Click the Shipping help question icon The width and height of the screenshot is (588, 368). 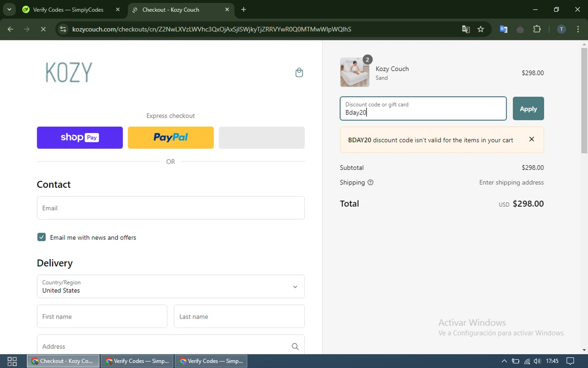coord(370,182)
